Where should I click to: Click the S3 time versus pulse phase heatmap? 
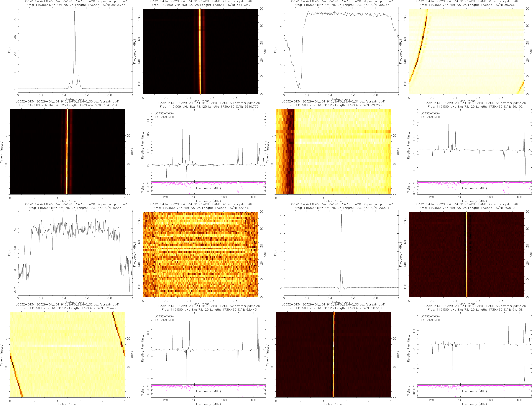click(333, 355)
